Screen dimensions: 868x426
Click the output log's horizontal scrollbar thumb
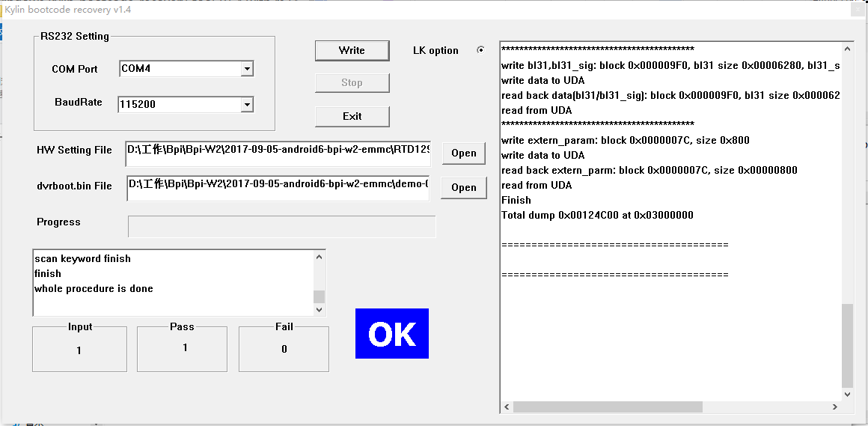[x=608, y=407]
